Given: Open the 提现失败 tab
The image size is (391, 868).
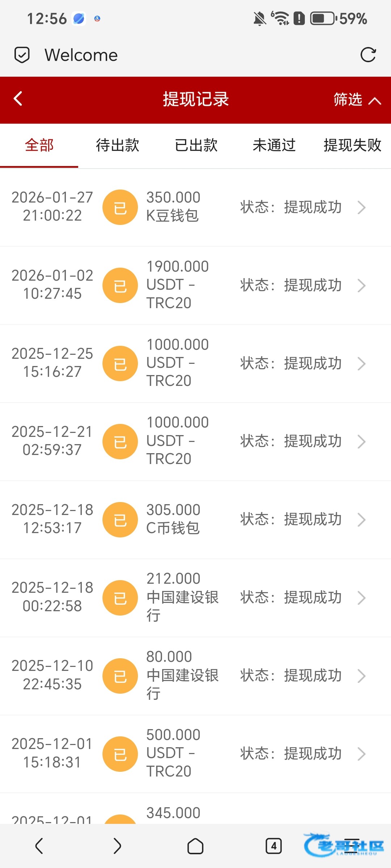Looking at the screenshot, I should pos(352,145).
